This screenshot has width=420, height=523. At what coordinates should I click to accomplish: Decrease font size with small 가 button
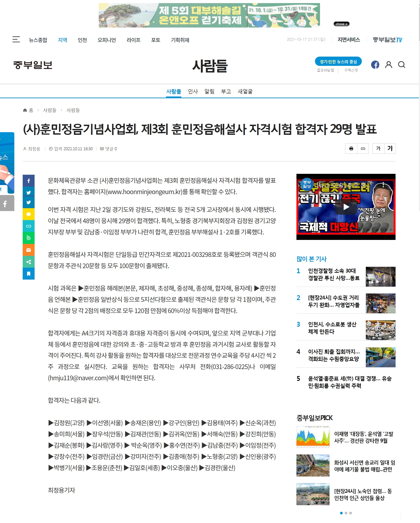click(x=378, y=148)
